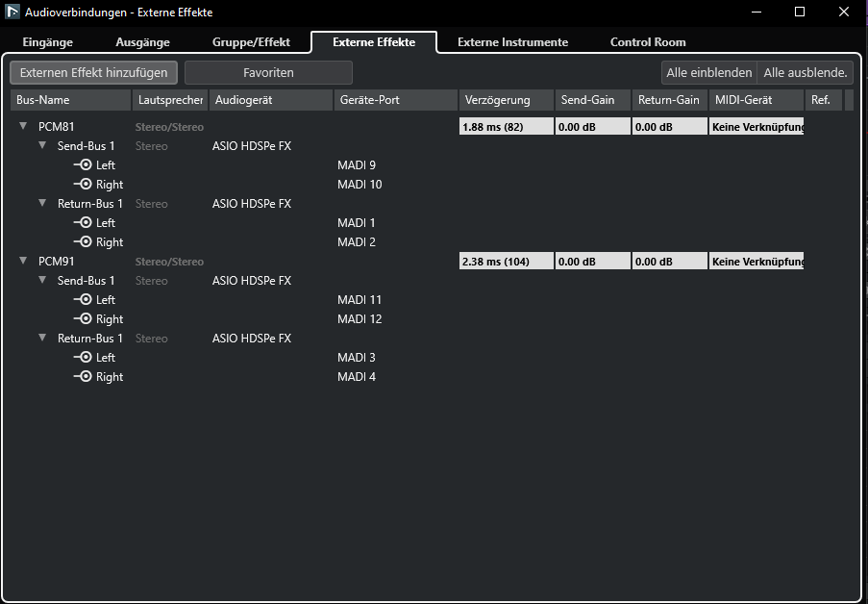Click PCM81 Return-Gain 0.00 dB field
The height and width of the screenshot is (604, 868).
coord(669,126)
